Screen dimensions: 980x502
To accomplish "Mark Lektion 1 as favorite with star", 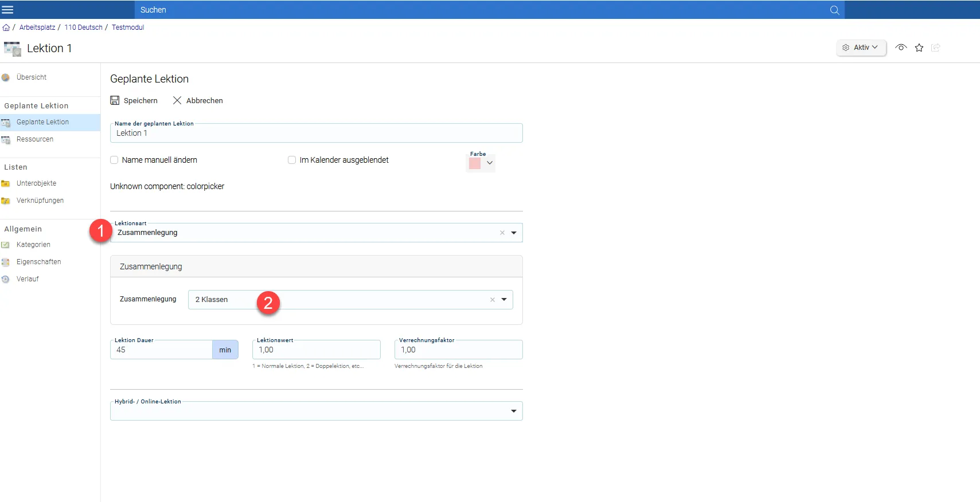I will coord(919,48).
